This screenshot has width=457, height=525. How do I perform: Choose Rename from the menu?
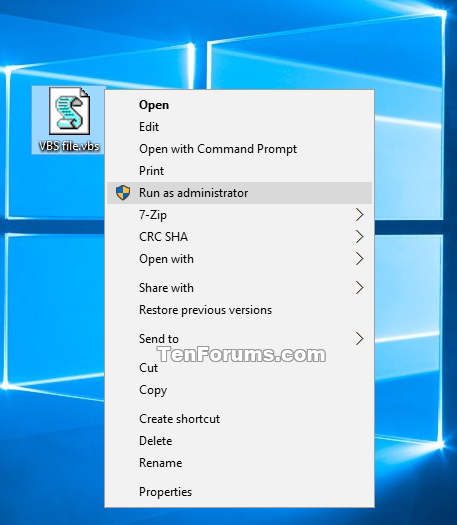[239, 463]
